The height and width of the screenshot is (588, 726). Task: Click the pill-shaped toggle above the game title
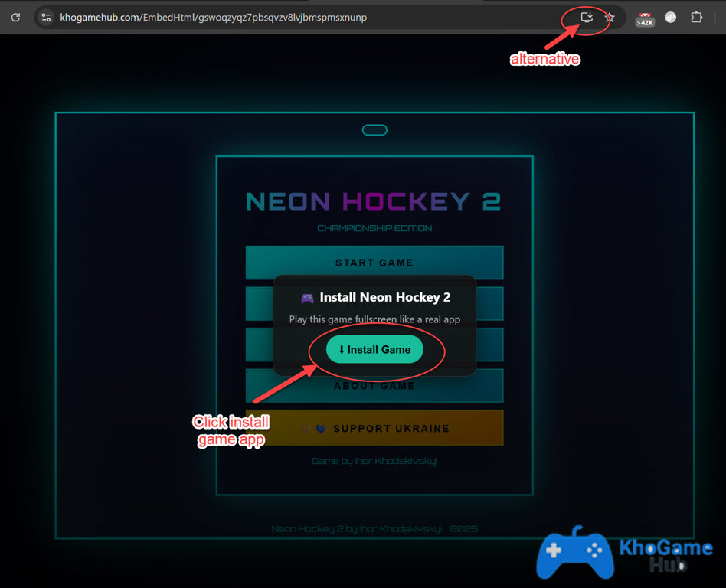pyautogui.click(x=374, y=129)
